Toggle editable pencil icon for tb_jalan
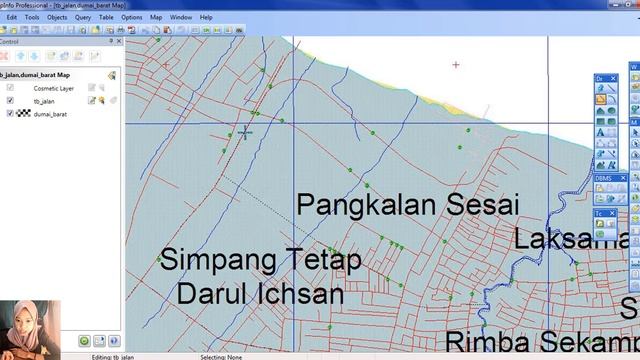The height and width of the screenshot is (360, 640). 92,100
